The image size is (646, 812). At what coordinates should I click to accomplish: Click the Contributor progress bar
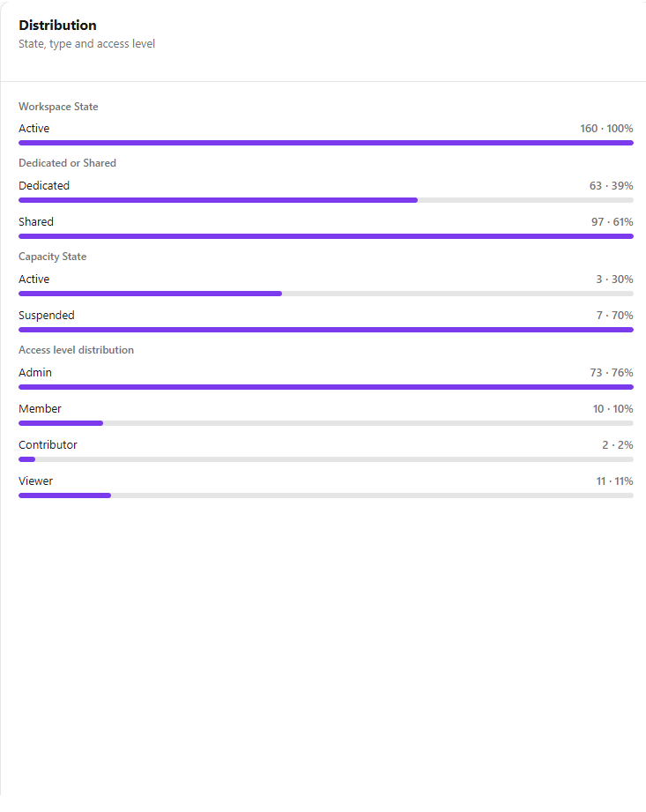pyautogui.click(x=326, y=459)
